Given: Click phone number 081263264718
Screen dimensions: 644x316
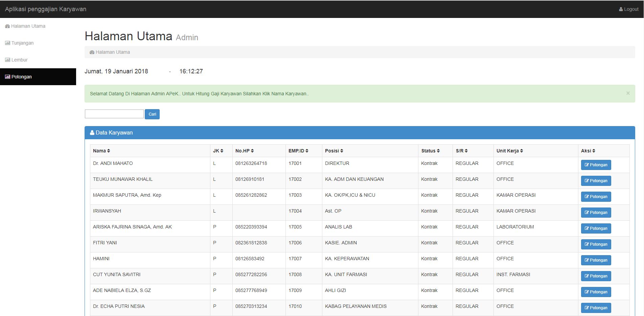Looking at the screenshot, I should [x=251, y=163].
